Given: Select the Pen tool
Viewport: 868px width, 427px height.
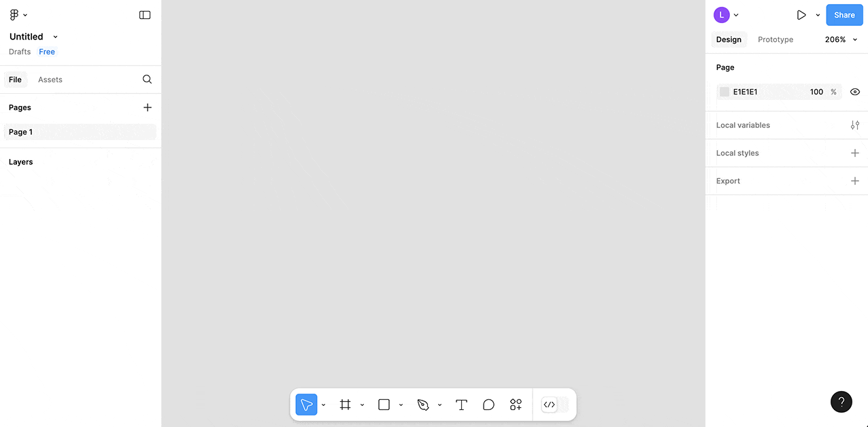Looking at the screenshot, I should (x=423, y=405).
